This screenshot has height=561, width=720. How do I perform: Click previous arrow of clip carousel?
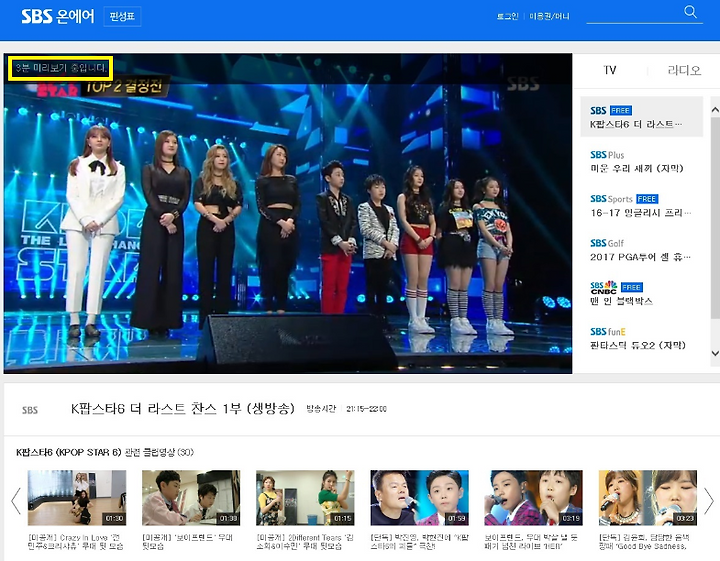(16, 500)
